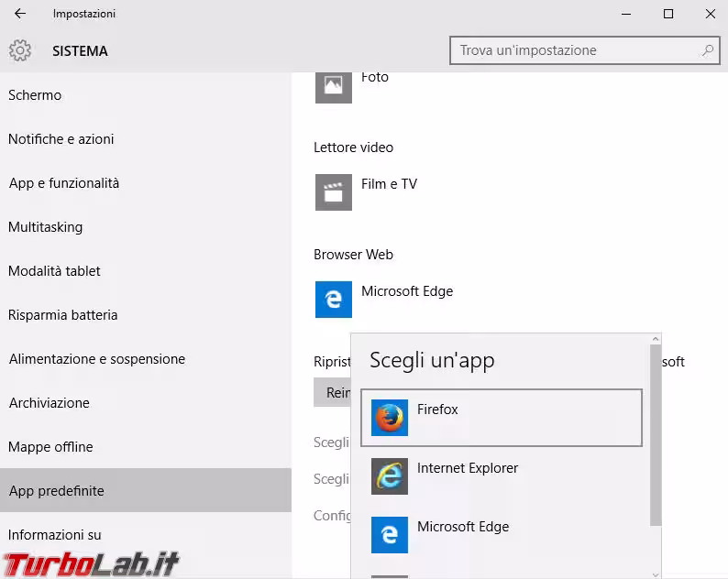
Task: Open Notifiche e azioni
Action: tap(145, 139)
